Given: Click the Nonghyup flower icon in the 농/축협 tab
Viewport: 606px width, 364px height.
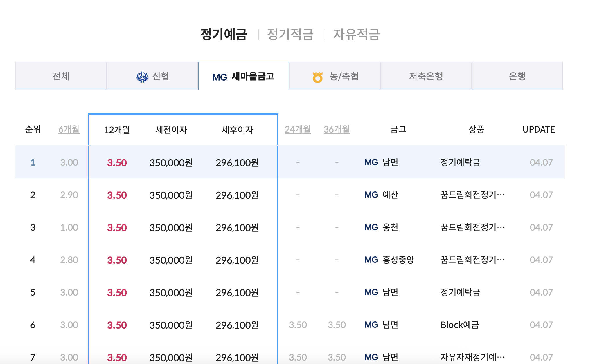Looking at the screenshot, I should (x=318, y=77).
